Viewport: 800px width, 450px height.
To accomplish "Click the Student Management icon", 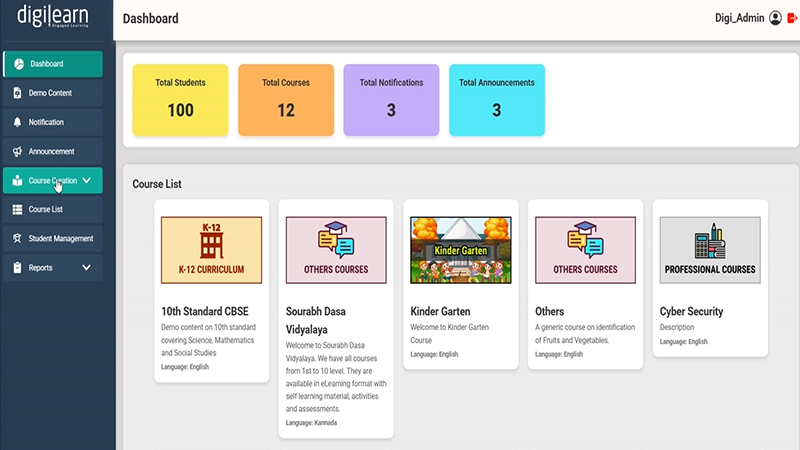I will [x=17, y=239].
